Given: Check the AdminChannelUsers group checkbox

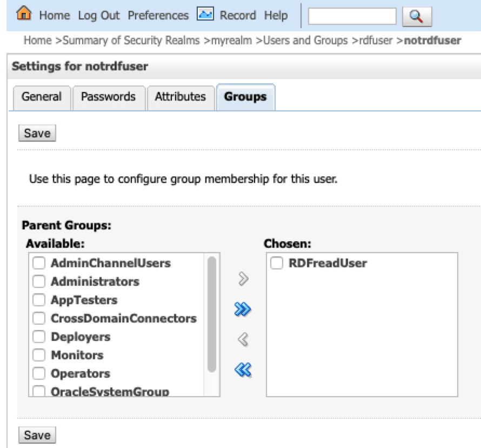Looking at the screenshot, I should coord(39,263).
